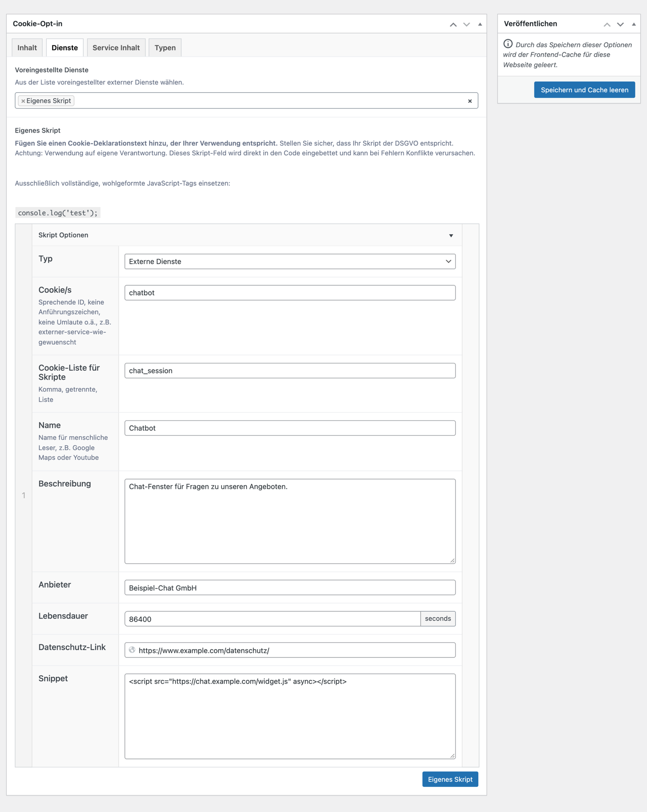Collapse the Veröffentlichen panel
Image resolution: width=647 pixels, height=812 pixels.
tap(634, 24)
